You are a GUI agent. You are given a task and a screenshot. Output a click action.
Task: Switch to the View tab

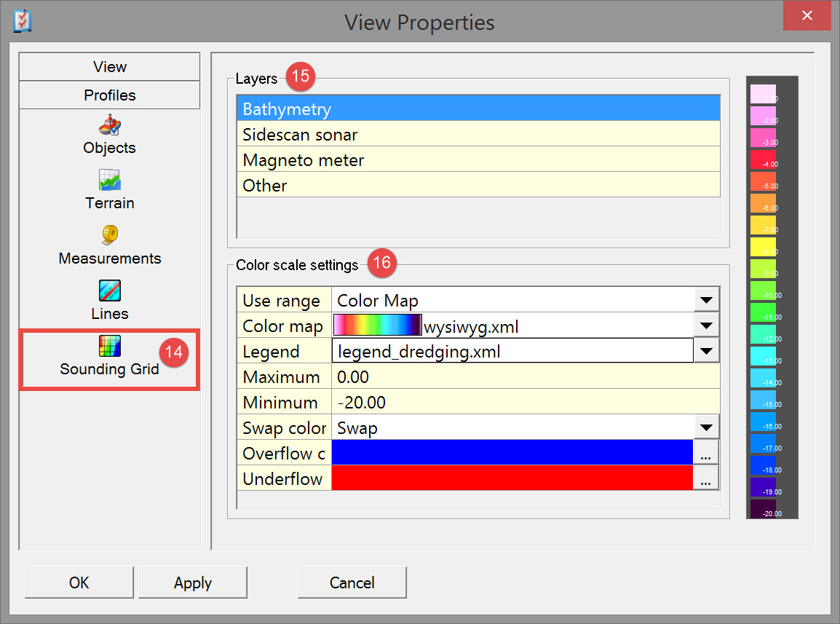coord(110,66)
